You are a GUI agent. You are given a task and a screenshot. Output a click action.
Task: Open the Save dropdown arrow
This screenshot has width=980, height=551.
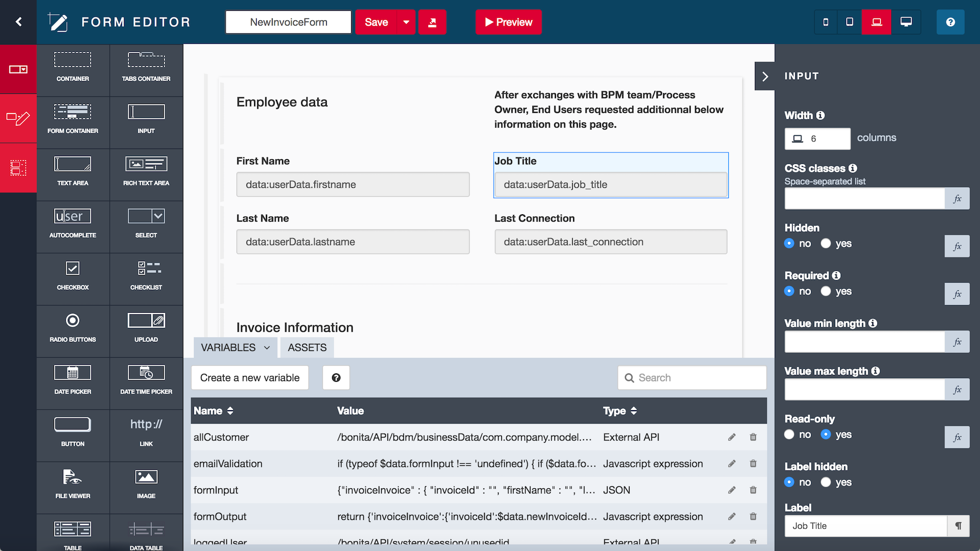pyautogui.click(x=406, y=22)
